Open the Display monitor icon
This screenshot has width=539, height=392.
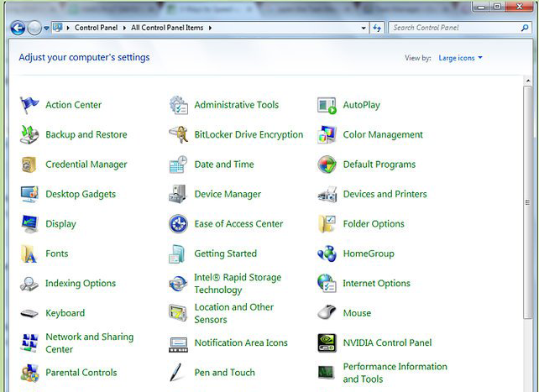(29, 224)
